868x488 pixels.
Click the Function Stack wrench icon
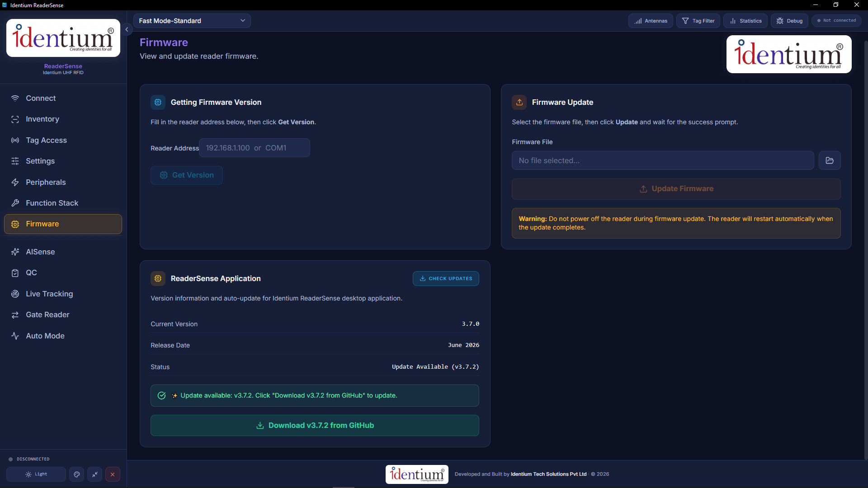(15, 203)
